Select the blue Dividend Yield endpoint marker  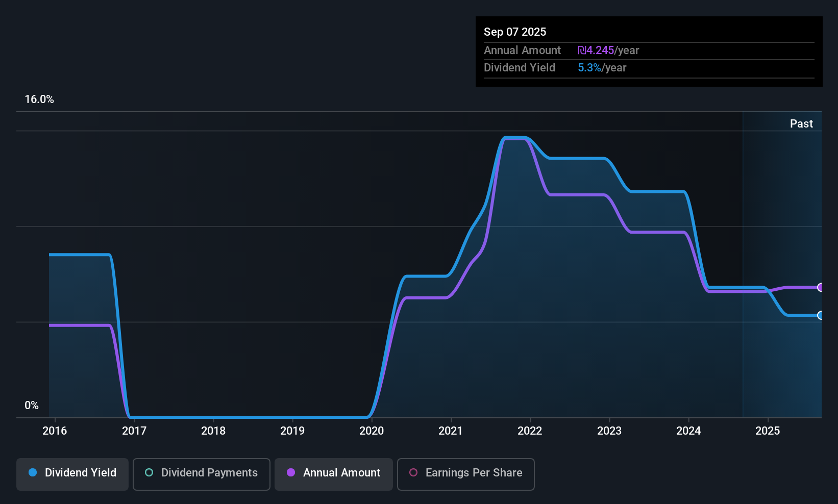pos(820,315)
